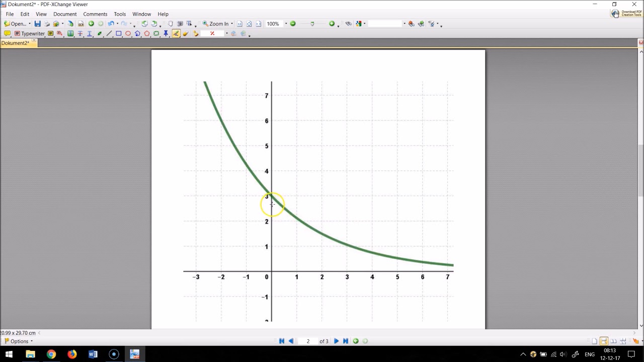Pick the Rectangle shape tool
This screenshot has width=644, height=362.
(119, 34)
